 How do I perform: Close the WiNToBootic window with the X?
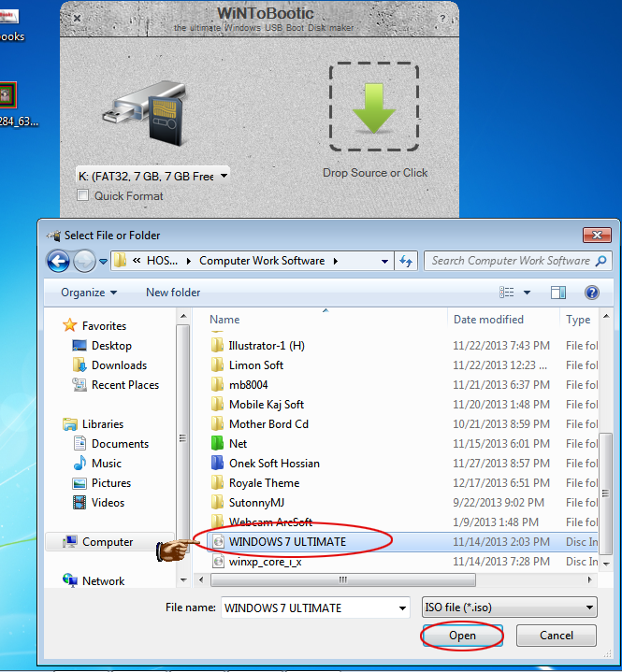tap(78, 18)
